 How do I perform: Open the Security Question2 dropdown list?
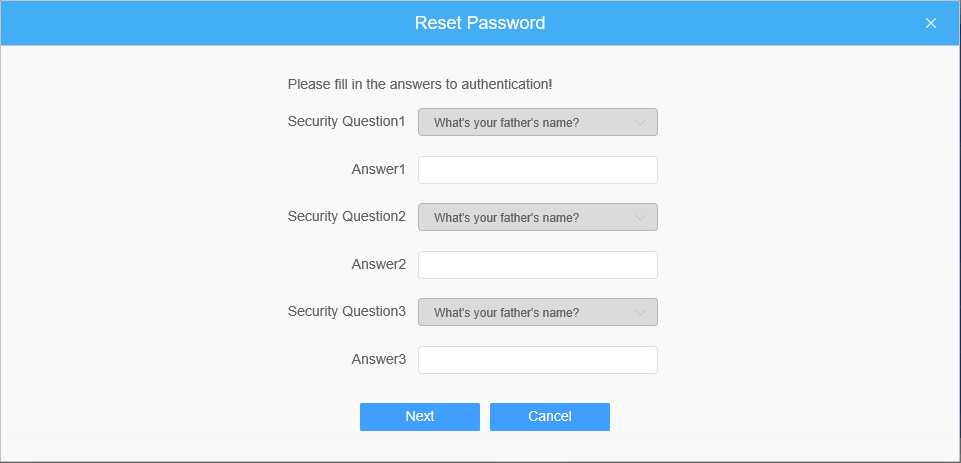537,217
